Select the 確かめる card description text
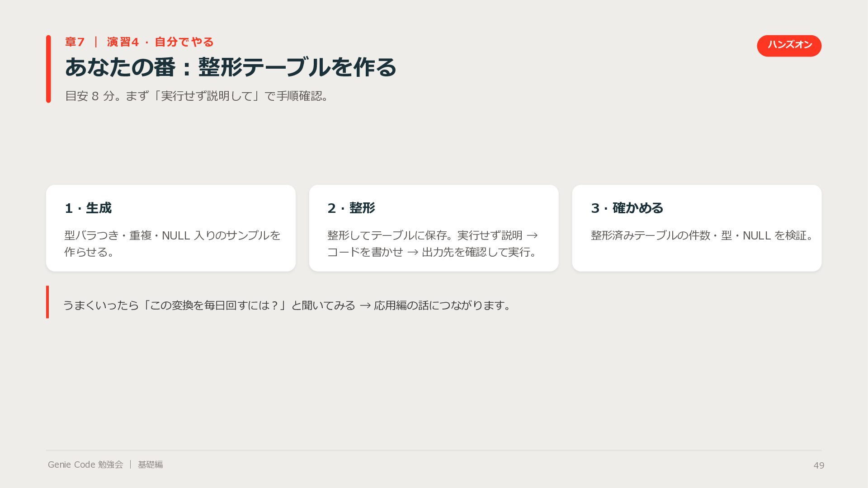868x488 pixels. pos(703,235)
